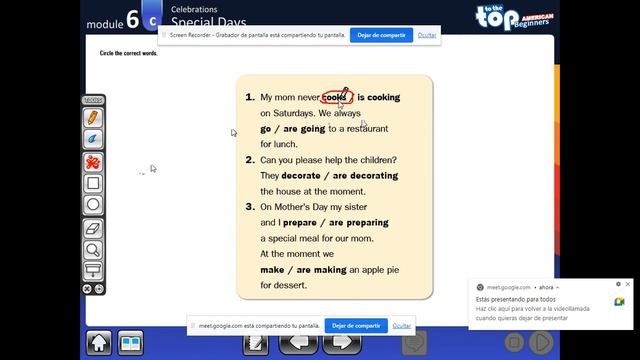Go to the home screen
The image size is (640, 360).
[x=98, y=343]
